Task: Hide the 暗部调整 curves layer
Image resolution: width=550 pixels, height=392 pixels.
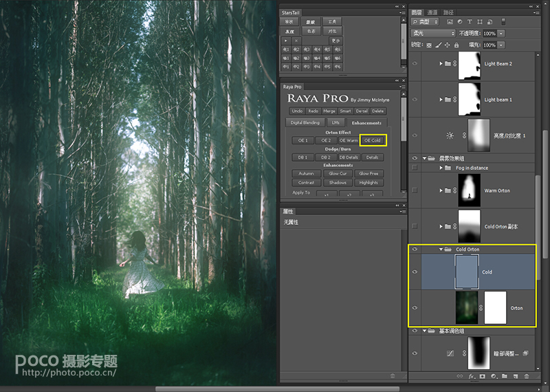Action: pyautogui.click(x=415, y=353)
